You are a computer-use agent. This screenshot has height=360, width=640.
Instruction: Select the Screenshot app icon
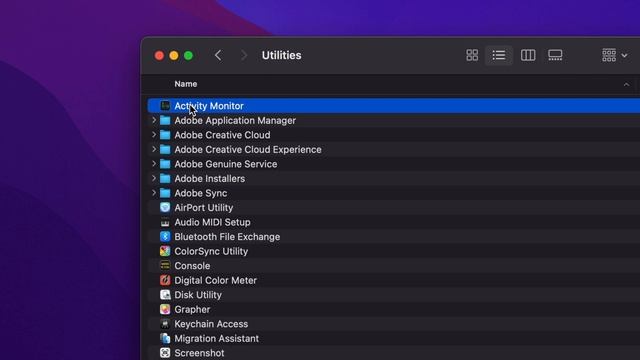[165, 353]
